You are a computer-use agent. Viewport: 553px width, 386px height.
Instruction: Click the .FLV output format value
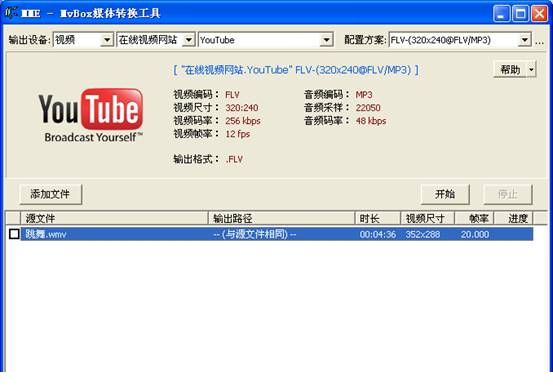(x=234, y=159)
